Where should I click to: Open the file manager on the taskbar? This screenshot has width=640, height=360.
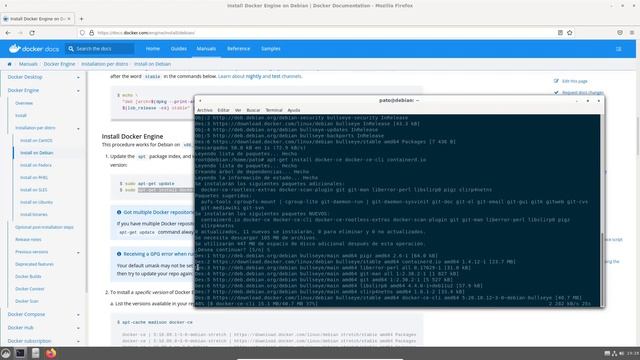[36, 353]
